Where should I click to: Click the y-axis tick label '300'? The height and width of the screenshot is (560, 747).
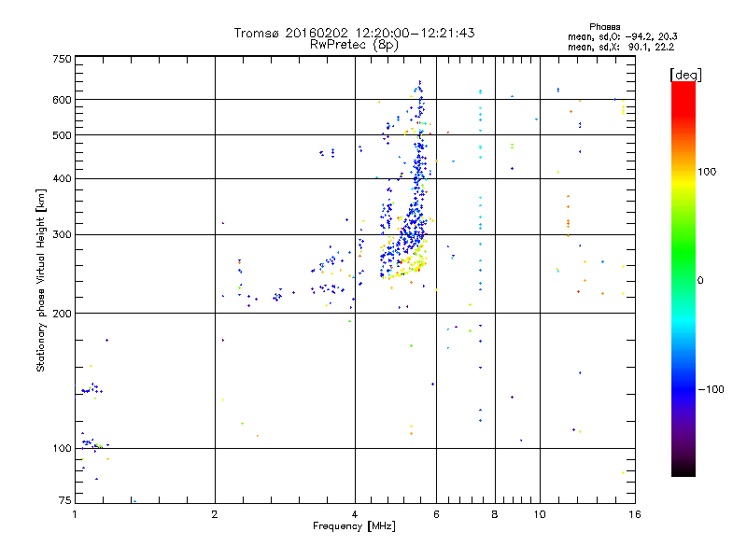62,235
